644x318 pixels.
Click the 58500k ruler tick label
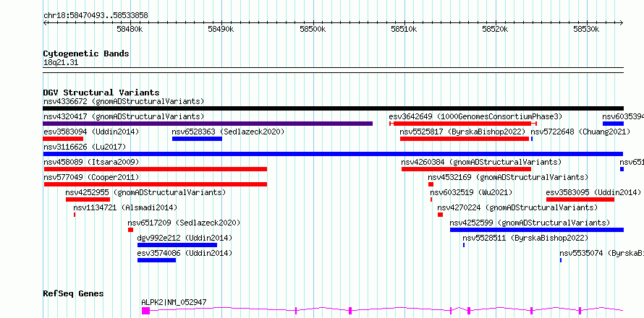click(313, 30)
